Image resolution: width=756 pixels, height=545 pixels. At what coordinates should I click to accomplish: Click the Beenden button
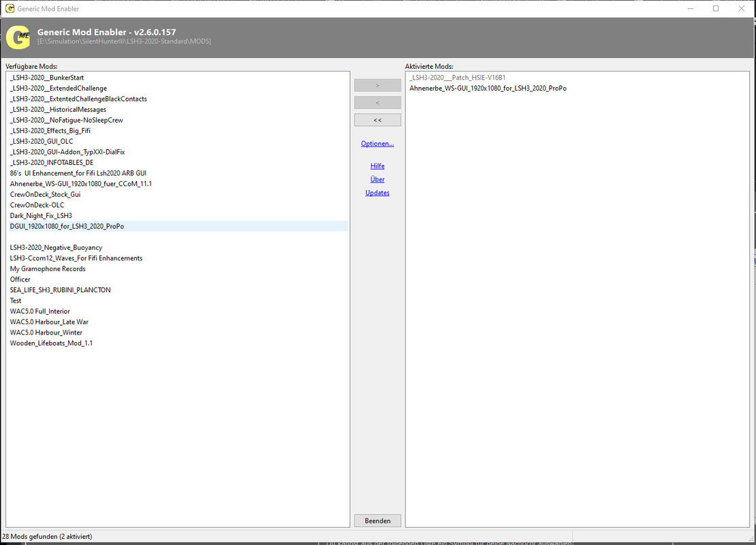(377, 521)
